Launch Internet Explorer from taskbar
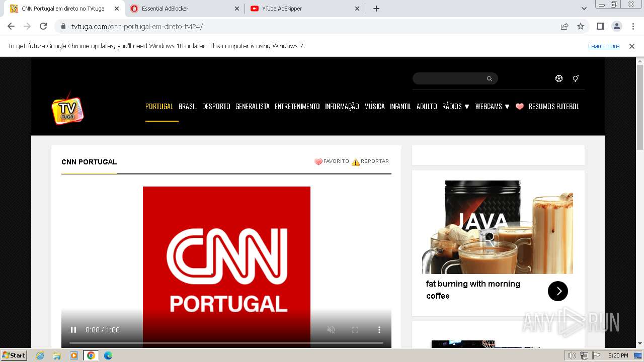This screenshot has height=362, width=644. point(40,355)
